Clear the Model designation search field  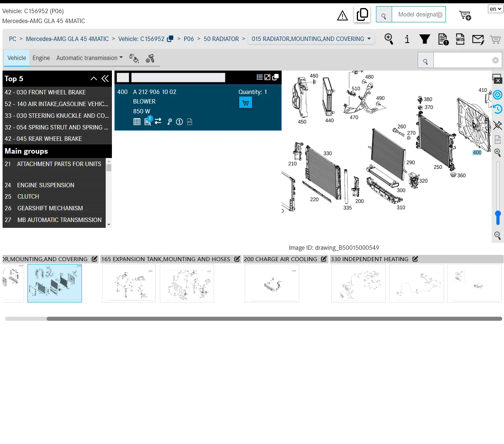coord(440,15)
